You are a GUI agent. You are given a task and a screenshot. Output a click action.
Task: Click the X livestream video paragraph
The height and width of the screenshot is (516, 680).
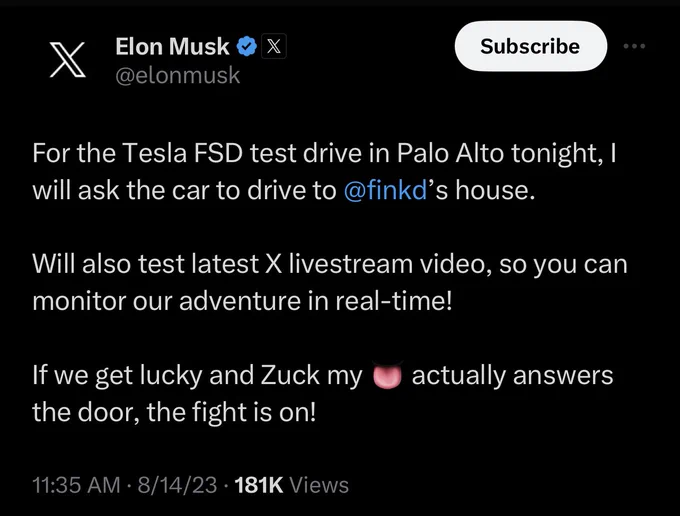[x=330, y=282]
